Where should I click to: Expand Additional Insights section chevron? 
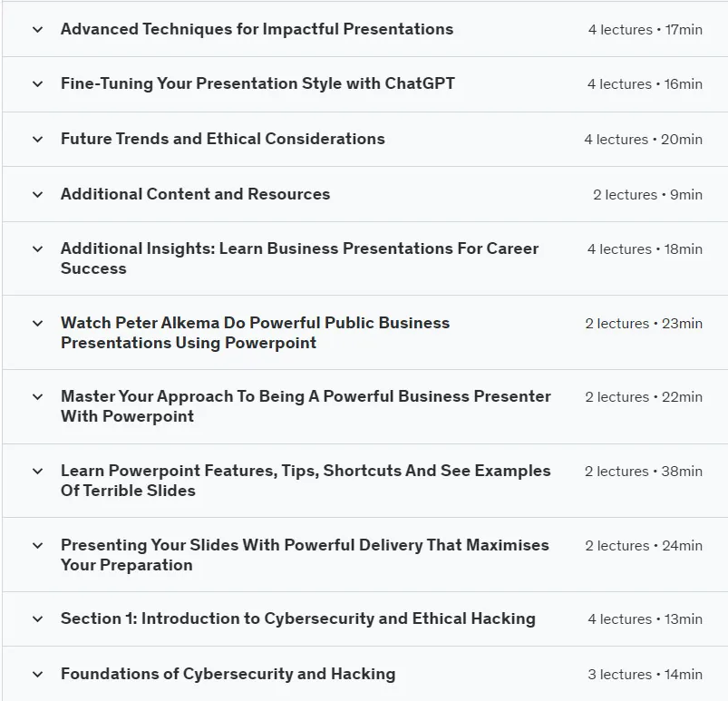[37, 249]
